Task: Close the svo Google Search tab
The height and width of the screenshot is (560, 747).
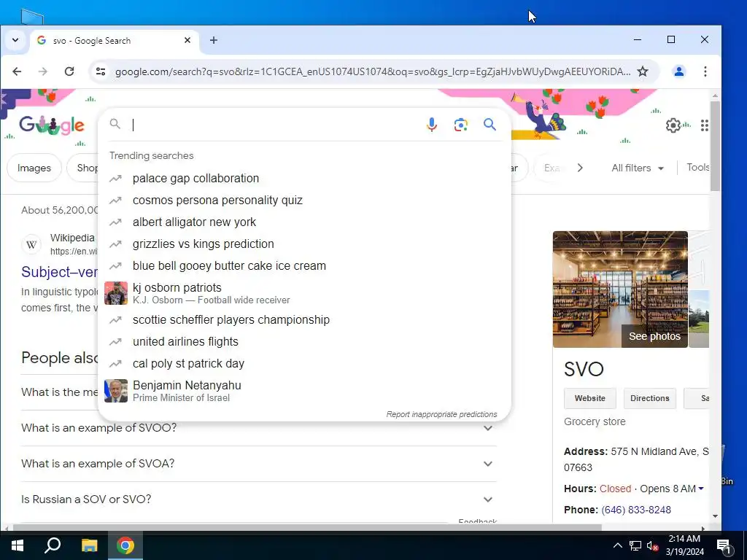Action: pos(187,41)
